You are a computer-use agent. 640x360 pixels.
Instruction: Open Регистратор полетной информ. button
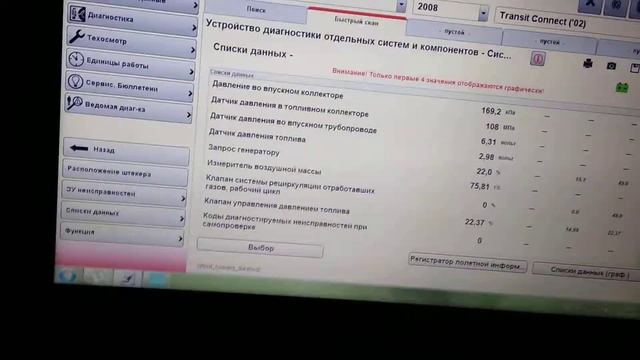click(x=467, y=263)
